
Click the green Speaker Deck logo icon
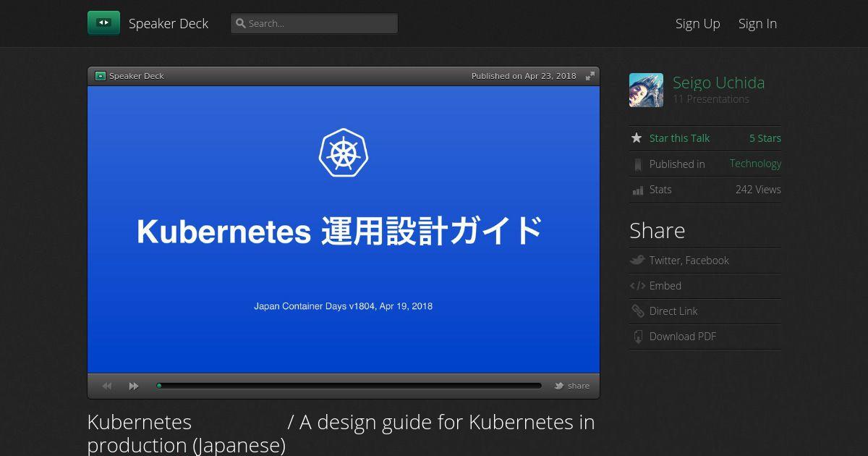(103, 23)
